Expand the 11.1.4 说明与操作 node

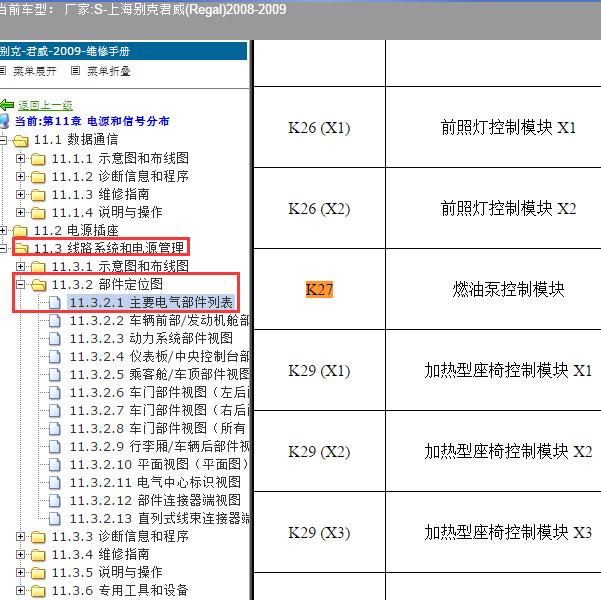20,212
